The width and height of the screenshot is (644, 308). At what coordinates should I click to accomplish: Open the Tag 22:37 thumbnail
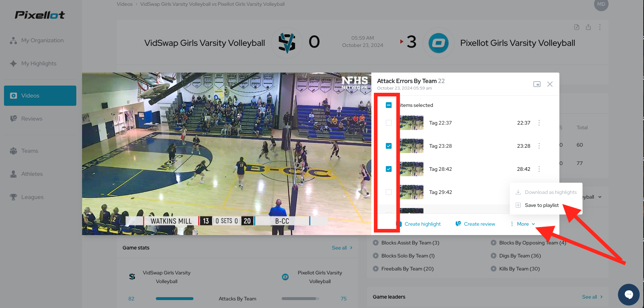[x=411, y=123]
